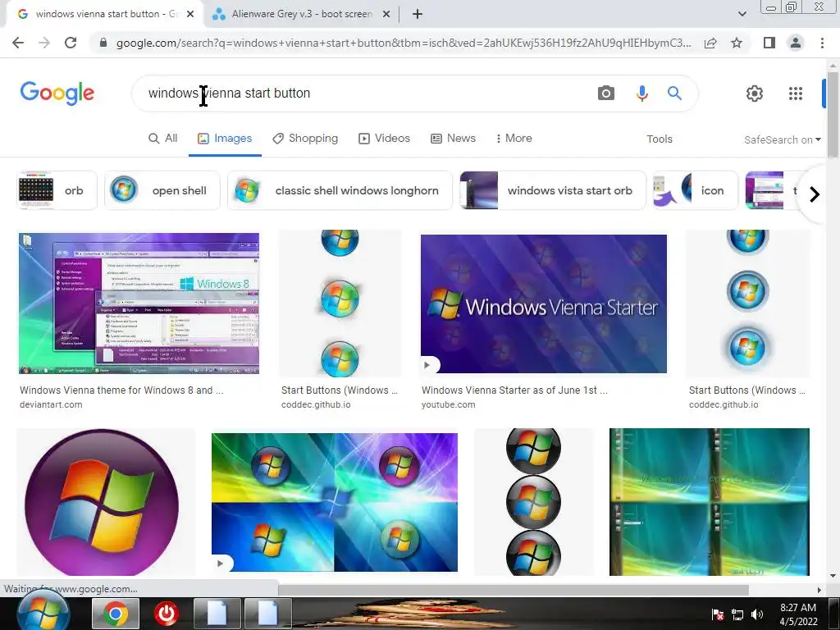This screenshot has width=840, height=630.
Task: Click the magnifier search button
Action: [x=674, y=94]
